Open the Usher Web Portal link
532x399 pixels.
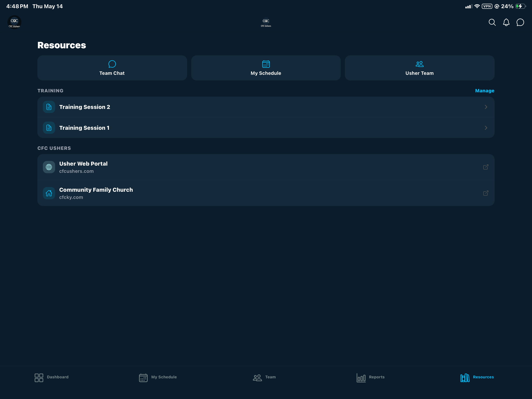(266, 167)
